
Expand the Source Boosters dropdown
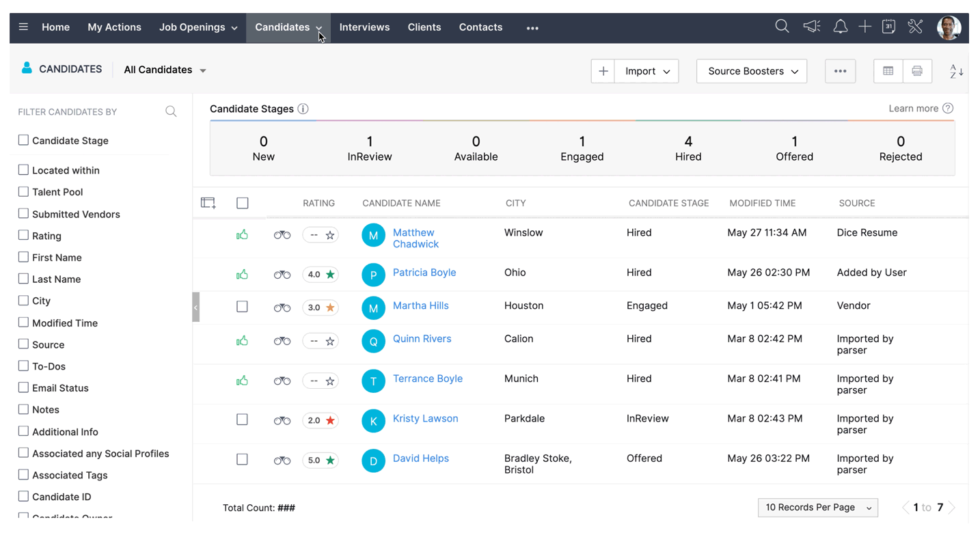(x=751, y=70)
